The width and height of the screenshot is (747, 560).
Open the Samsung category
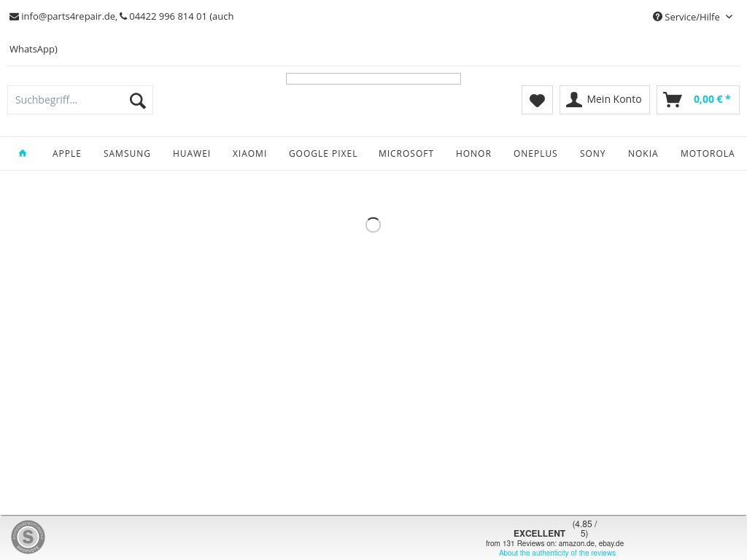127,154
